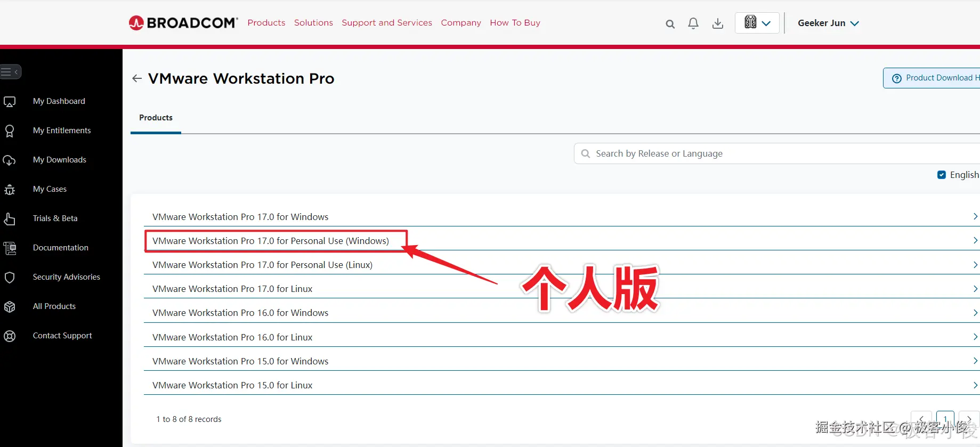Viewport: 980px width, 447px height.
Task: Expand Workstation Pro 16.0 for Linux chevron
Action: click(x=975, y=337)
